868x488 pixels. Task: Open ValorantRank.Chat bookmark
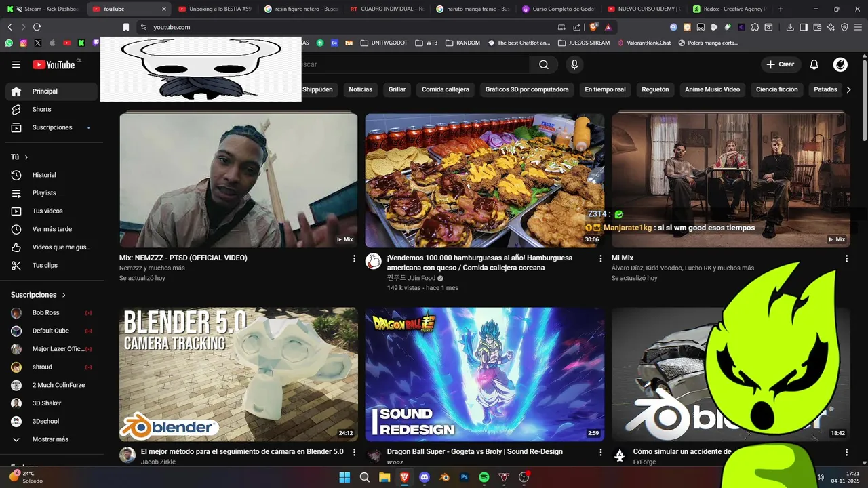point(644,43)
